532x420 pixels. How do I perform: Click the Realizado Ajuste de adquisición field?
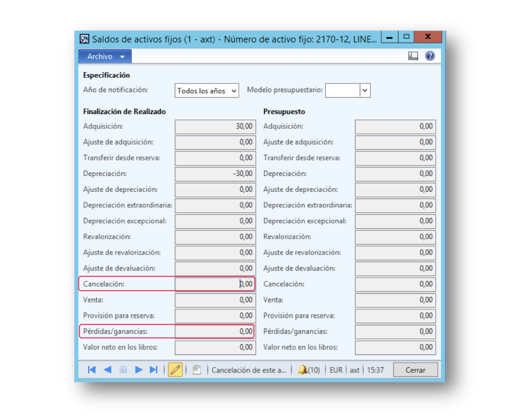pyautogui.click(x=215, y=142)
